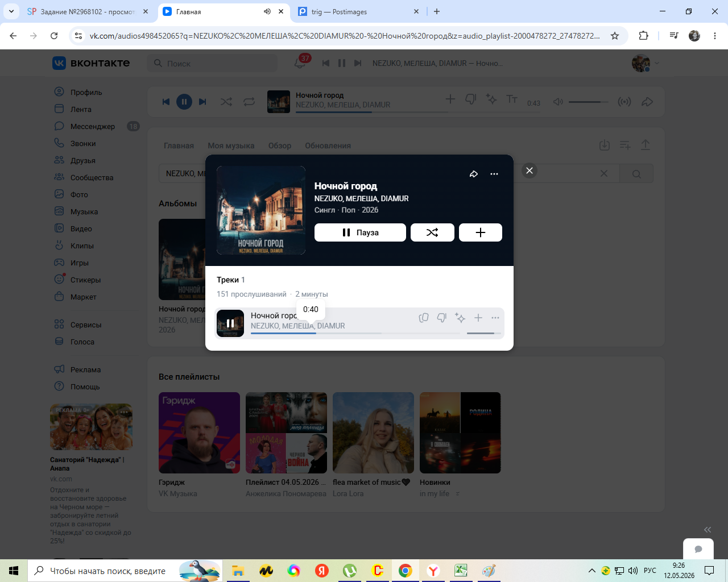The width and height of the screenshot is (728, 582).
Task: Show lyrics via Tт icon
Action: click(x=512, y=99)
